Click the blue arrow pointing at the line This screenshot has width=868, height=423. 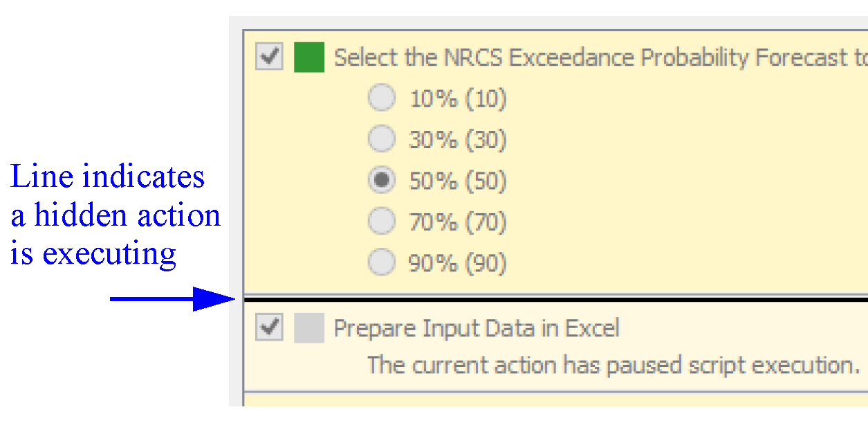click(173, 299)
